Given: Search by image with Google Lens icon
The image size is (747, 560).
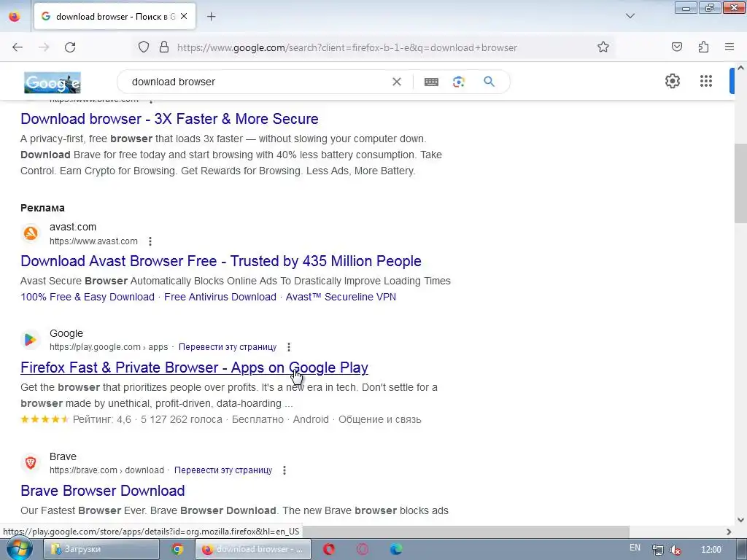Looking at the screenshot, I should (x=459, y=82).
